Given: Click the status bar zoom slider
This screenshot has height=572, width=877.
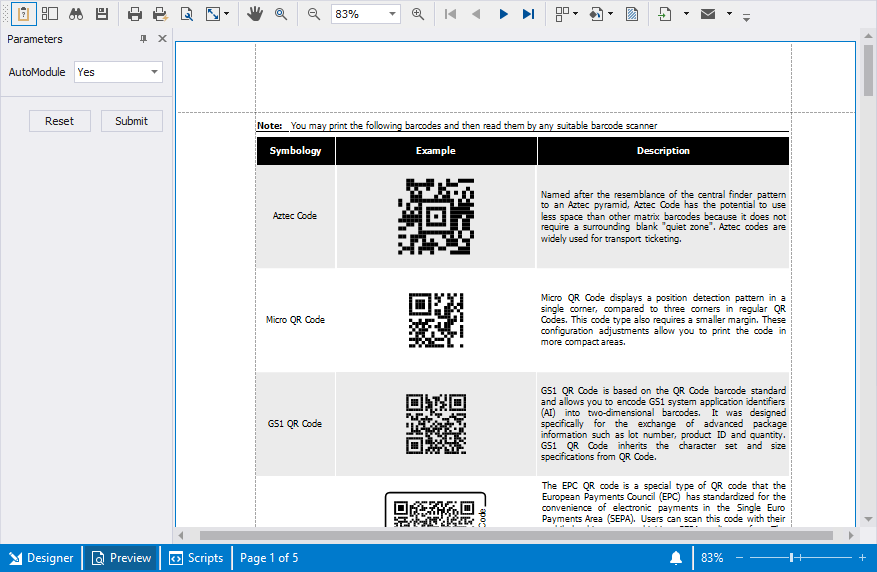Looking at the screenshot, I should coord(792,558).
